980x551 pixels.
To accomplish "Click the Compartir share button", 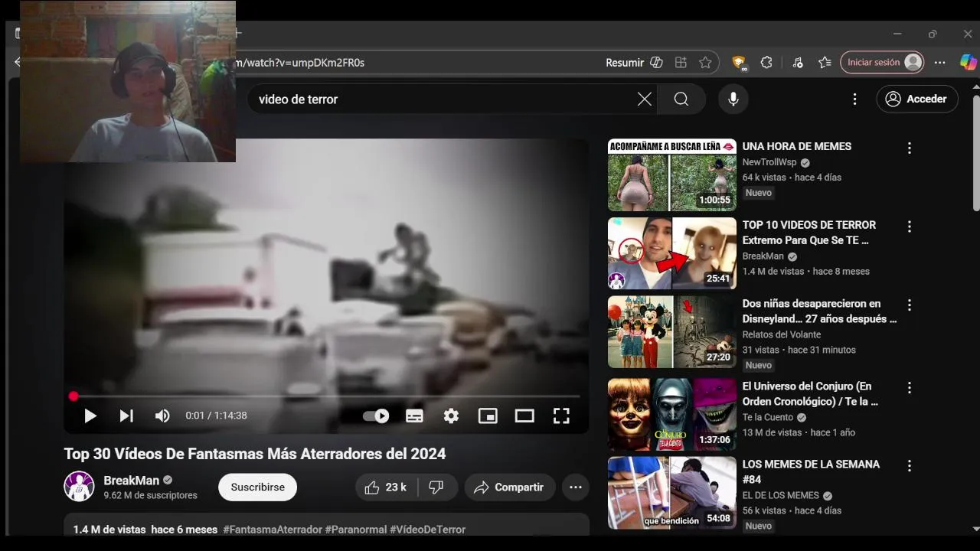I will [x=509, y=487].
